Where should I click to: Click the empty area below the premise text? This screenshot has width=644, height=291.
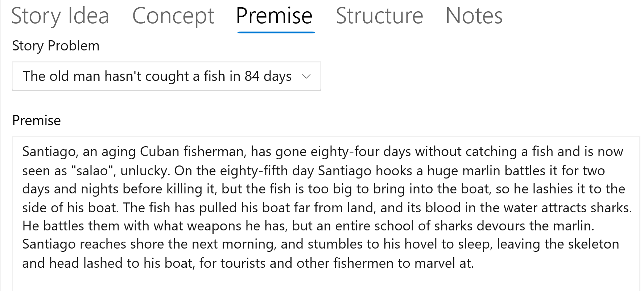coord(326,281)
